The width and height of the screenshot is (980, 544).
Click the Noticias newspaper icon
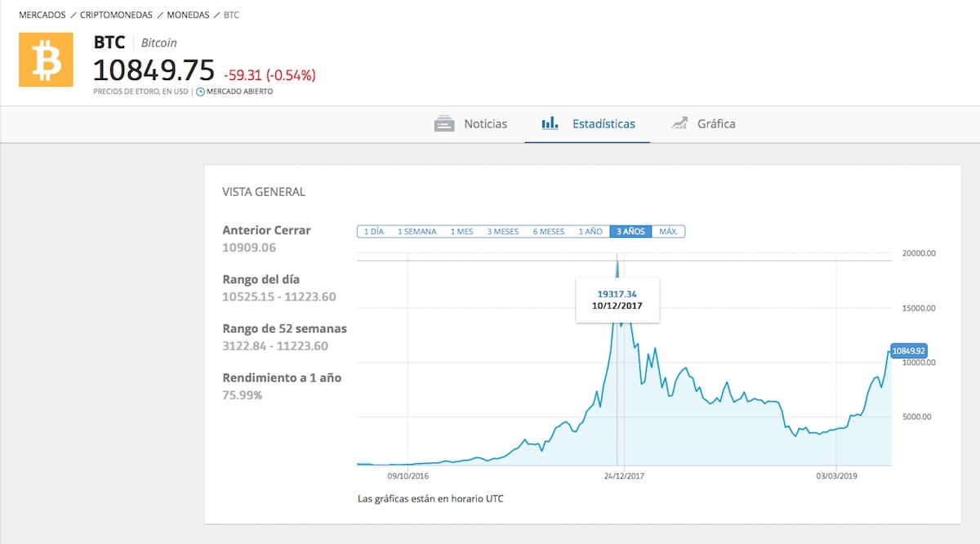coord(444,124)
